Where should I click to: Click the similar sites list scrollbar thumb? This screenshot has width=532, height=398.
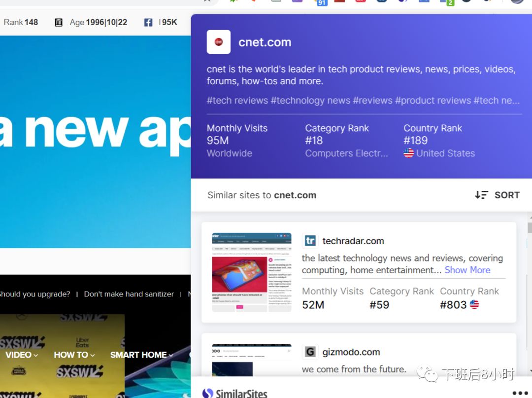[x=530, y=227]
